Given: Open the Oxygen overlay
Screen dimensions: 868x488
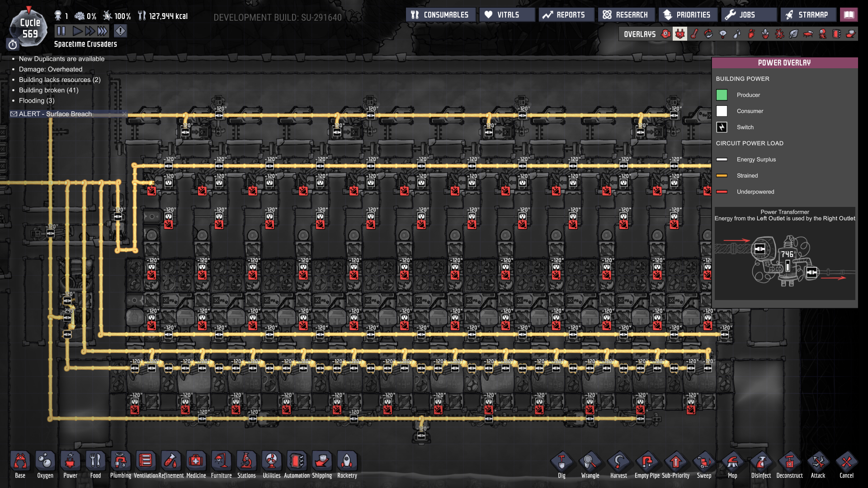Looking at the screenshot, I should click(x=665, y=34).
